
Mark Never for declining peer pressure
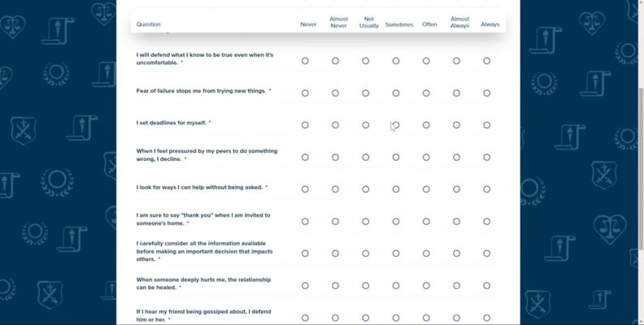coord(305,157)
